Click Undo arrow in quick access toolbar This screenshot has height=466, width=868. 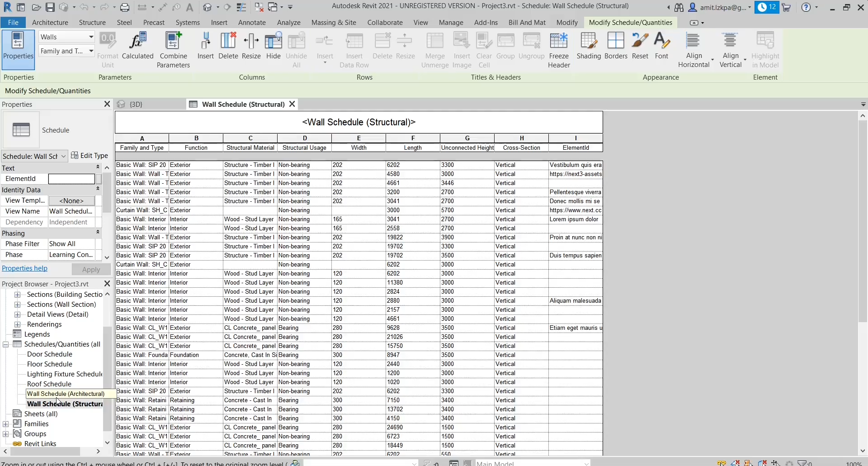(84, 7)
